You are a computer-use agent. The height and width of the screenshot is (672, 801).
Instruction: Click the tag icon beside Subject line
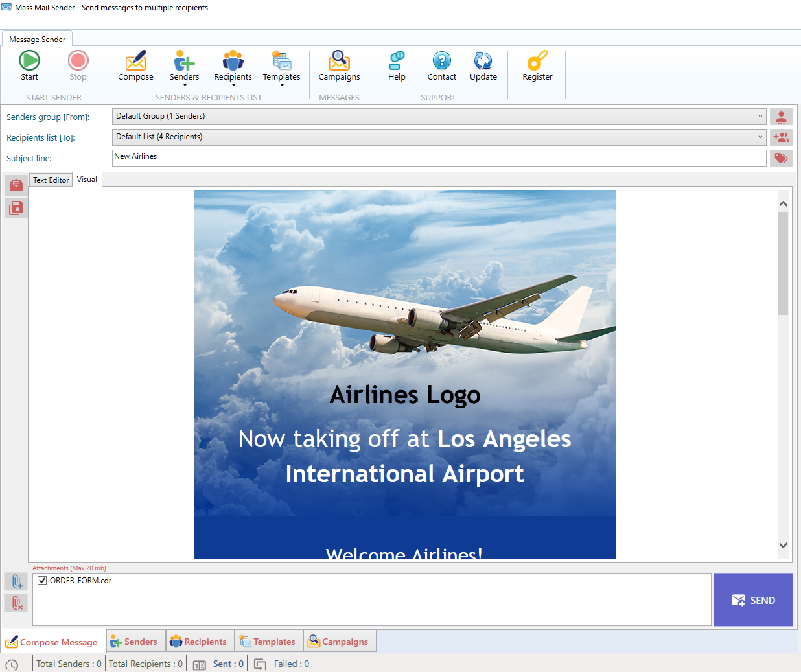[781, 158]
